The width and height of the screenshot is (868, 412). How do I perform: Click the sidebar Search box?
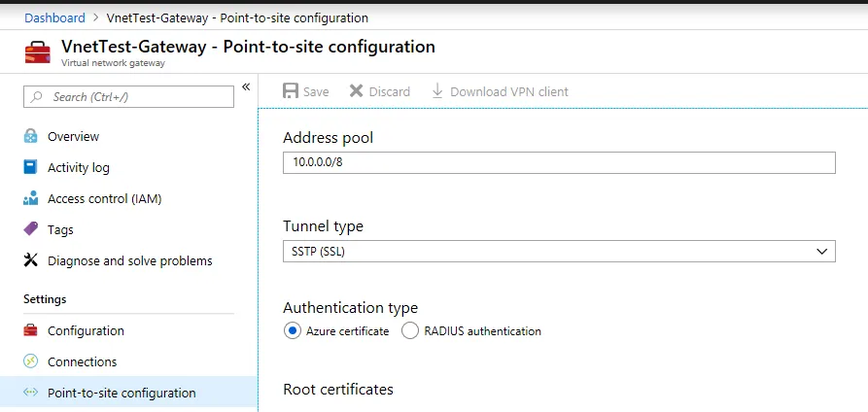click(128, 96)
